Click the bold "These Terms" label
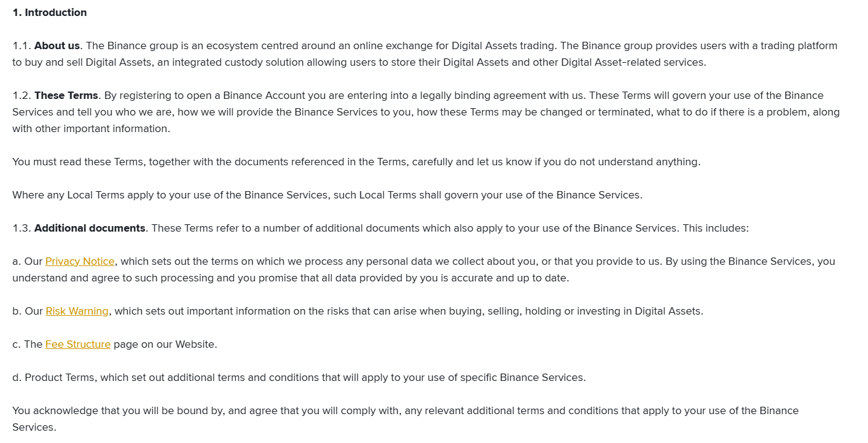 [66, 95]
